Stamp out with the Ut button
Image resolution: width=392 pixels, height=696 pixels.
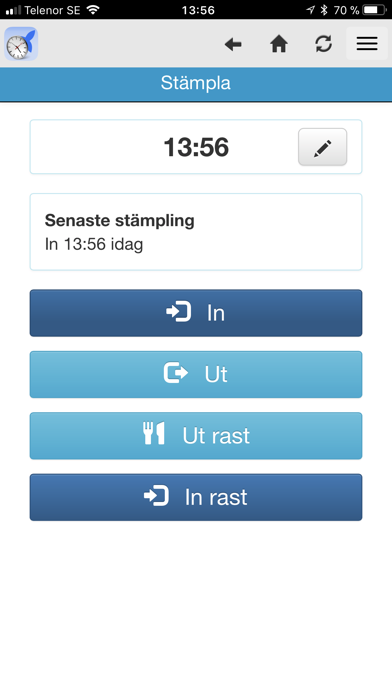click(x=196, y=374)
